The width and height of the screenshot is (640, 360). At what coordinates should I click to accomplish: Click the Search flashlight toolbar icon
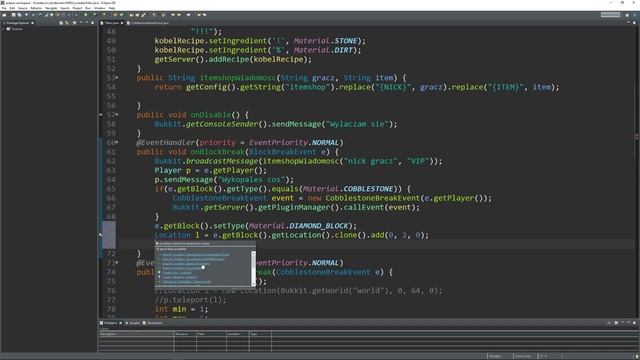pos(143,15)
